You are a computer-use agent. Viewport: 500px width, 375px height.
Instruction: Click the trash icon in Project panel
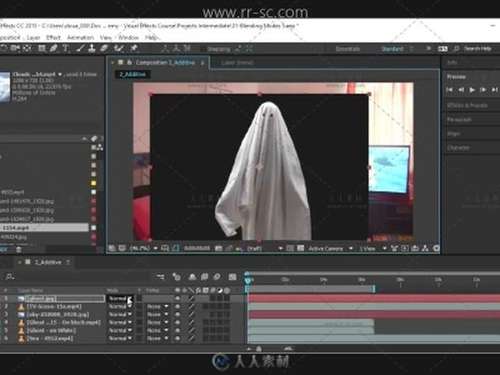19,249
